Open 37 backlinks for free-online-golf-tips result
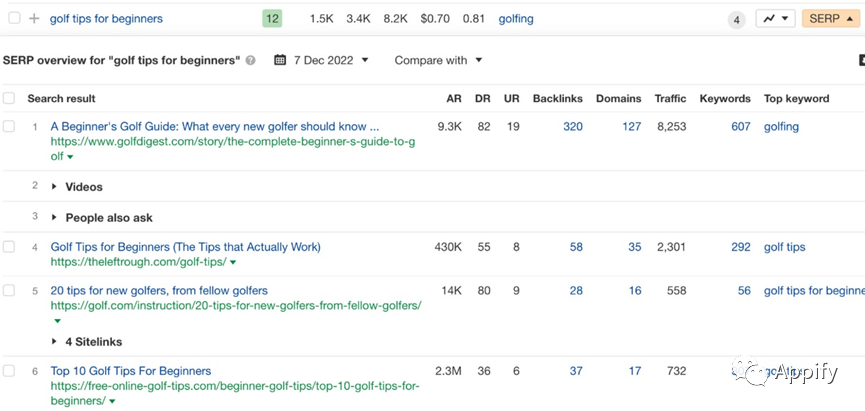The image size is (865, 411). 576,371
